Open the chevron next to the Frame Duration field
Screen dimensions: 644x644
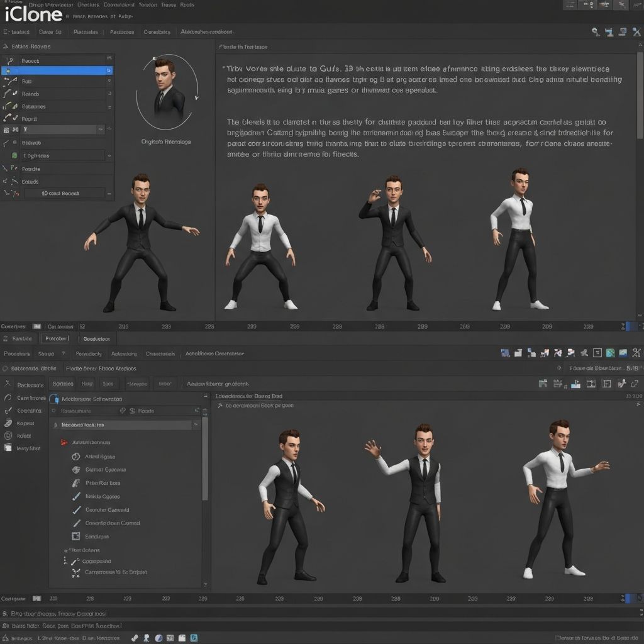[x=560, y=368]
